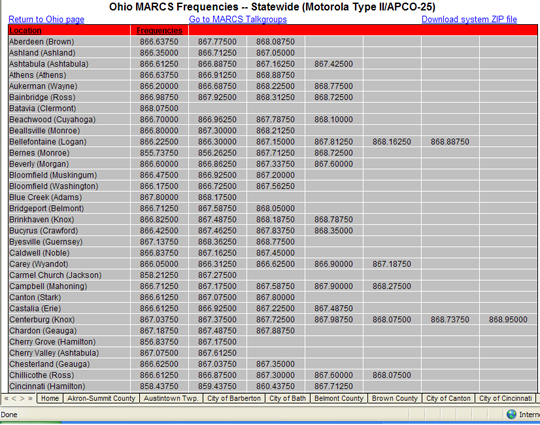This screenshot has height=425, width=540.
Task: Select the City of Barberton tab
Action: point(234,398)
